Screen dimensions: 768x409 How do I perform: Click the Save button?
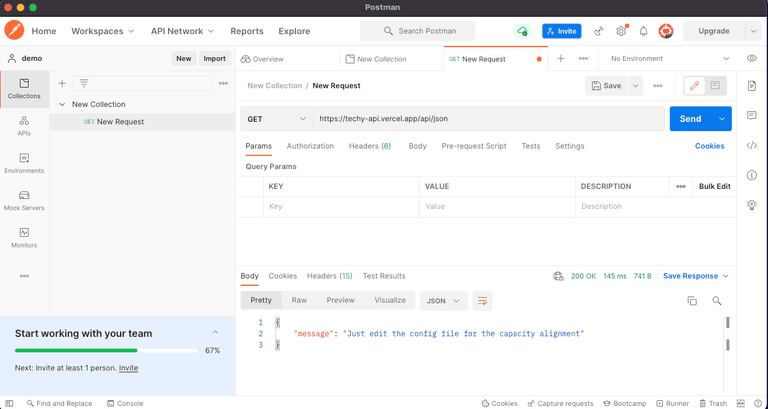606,86
